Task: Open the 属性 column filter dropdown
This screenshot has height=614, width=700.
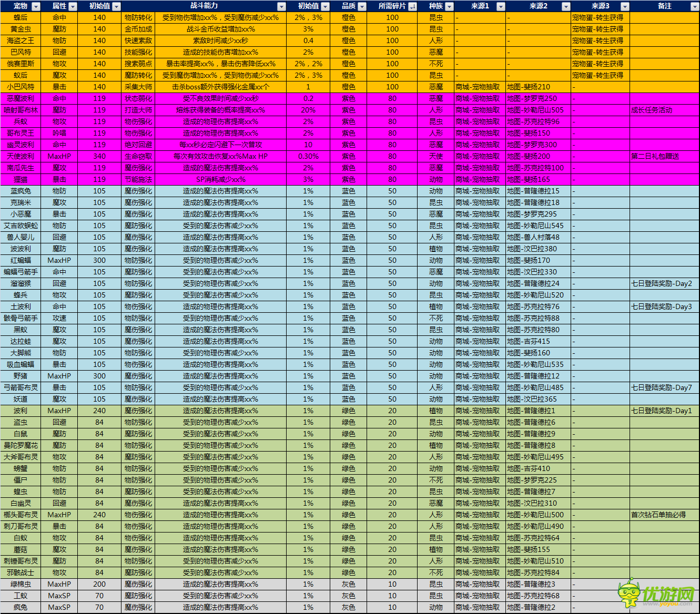Action: (x=73, y=6)
